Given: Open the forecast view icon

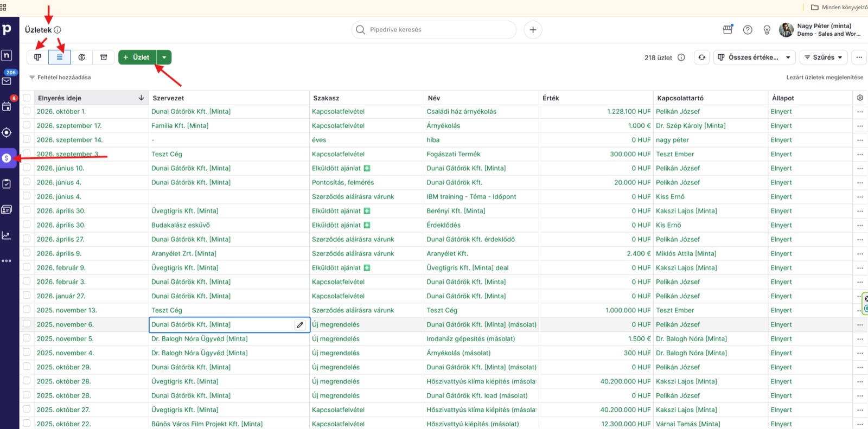Looking at the screenshot, I should coord(81,57).
